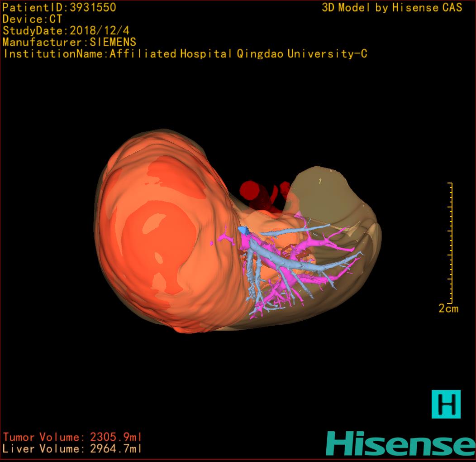Click the Tumor Volume: 2305.9ml readout

click(x=72, y=437)
